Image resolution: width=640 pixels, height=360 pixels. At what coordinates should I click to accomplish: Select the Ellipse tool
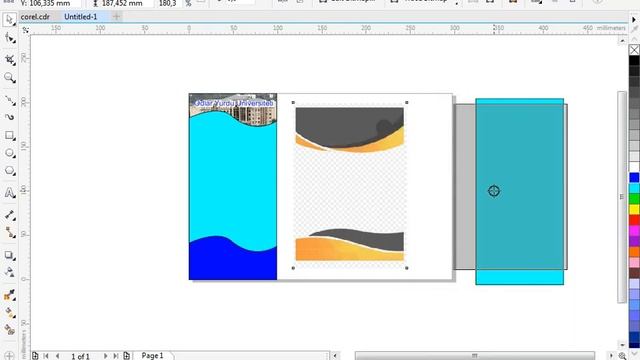point(9,153)
